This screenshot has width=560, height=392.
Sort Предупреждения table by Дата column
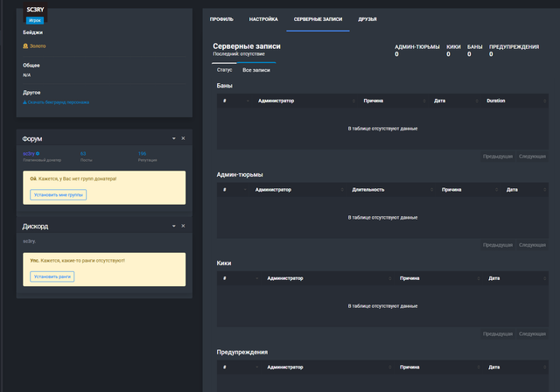click(516, 367)
